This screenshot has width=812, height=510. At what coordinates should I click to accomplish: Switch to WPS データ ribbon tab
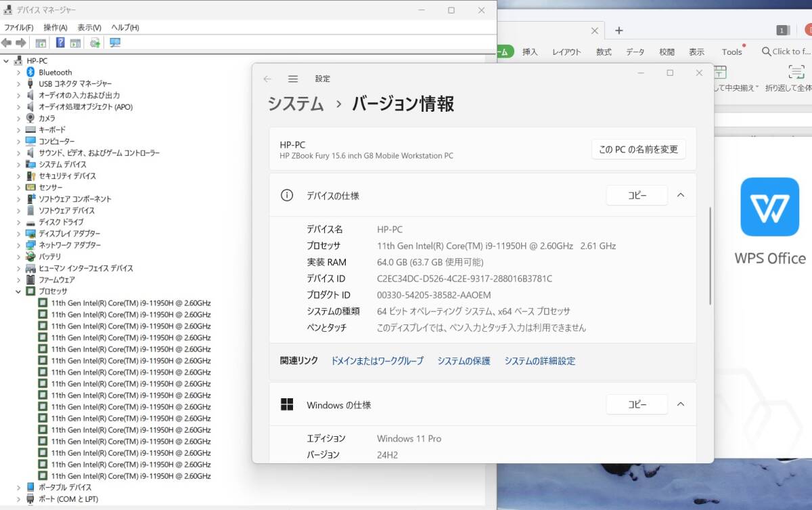635,51
